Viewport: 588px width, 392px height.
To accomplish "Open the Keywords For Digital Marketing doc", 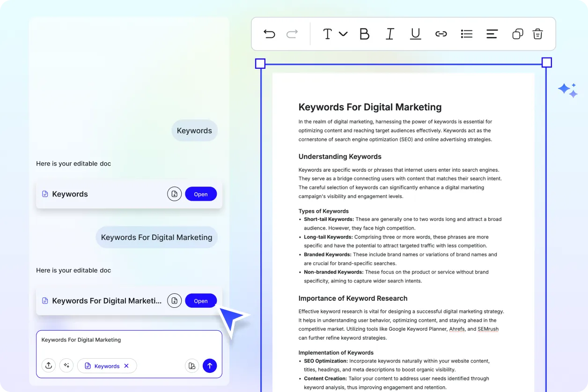I will [201, 301].
